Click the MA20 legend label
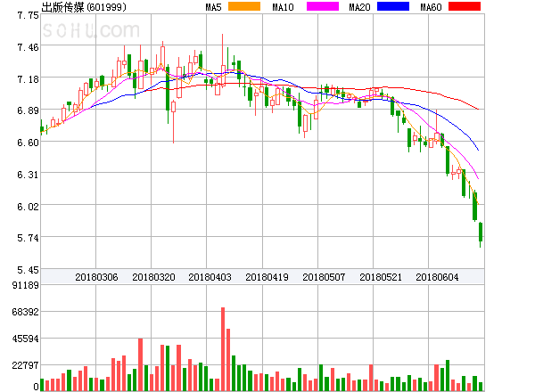535x392 pixels. 359,7
